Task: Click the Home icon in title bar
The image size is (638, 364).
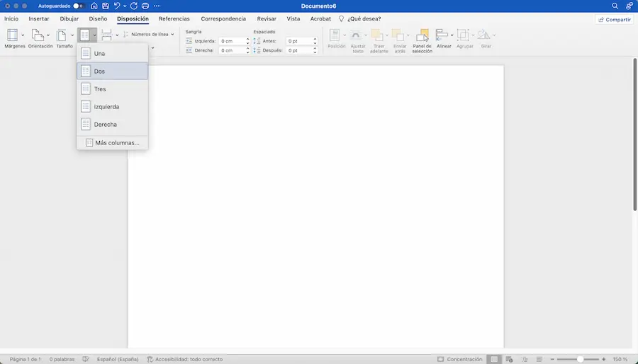Action: coord(94,6)
